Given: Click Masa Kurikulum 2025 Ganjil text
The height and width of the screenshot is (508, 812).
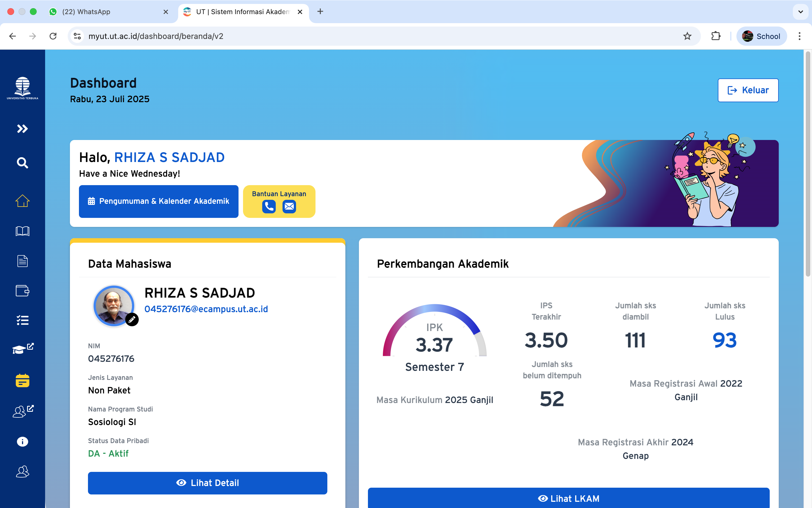Looking at the screenshot, I should (x=434, y=400).
